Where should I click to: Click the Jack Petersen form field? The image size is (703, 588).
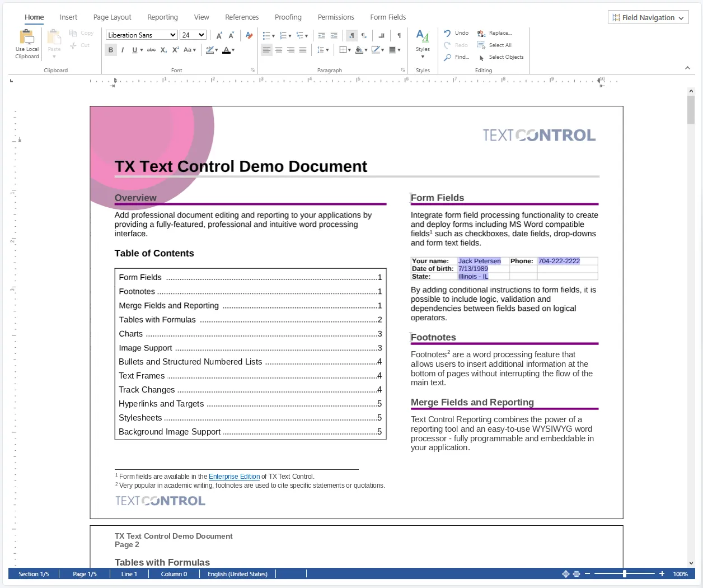480,261
